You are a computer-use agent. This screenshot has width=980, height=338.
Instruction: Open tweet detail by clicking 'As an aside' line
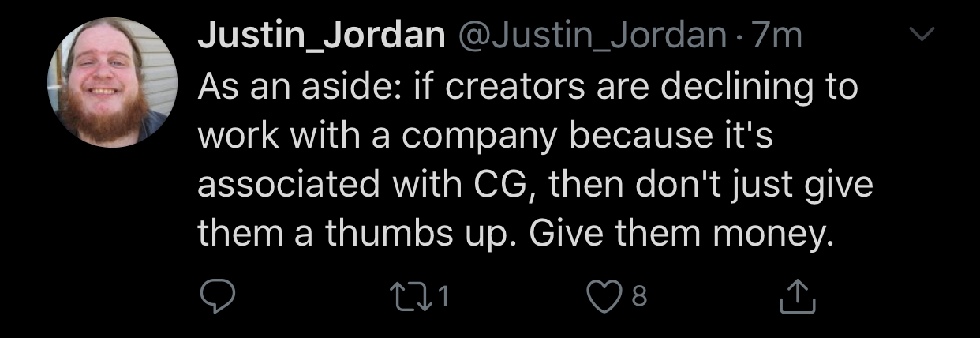click(527, 87)
